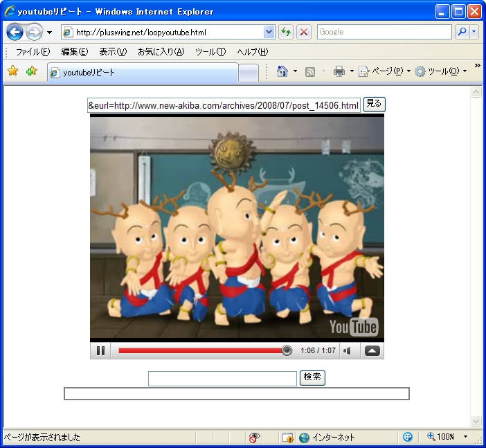Click the インターネット zone globe icon
Image resolution: width=486 pixels, height=448 pixels.
coord(304,438)
